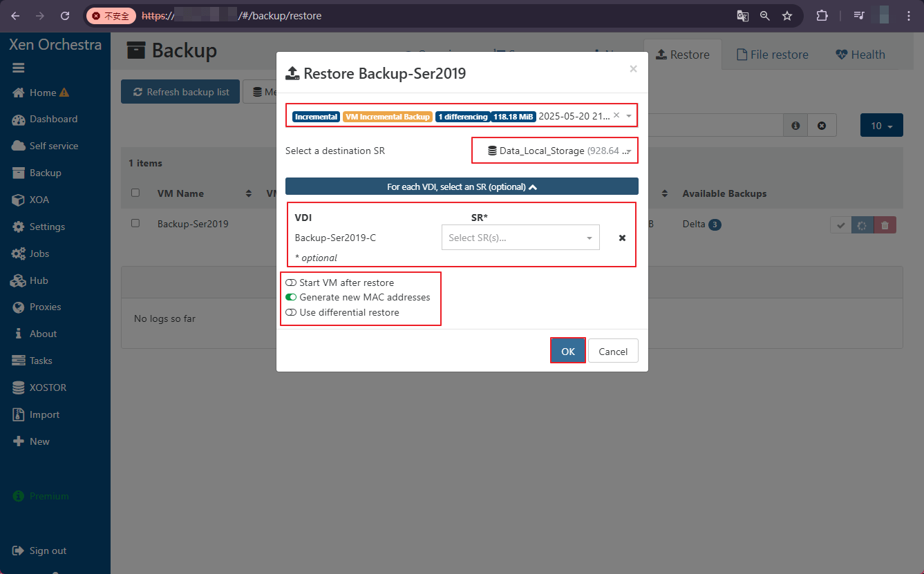924x574 pixels.
Task: Collapse the 'For each VDI, select an SR' bar
Action: point(462,186)
